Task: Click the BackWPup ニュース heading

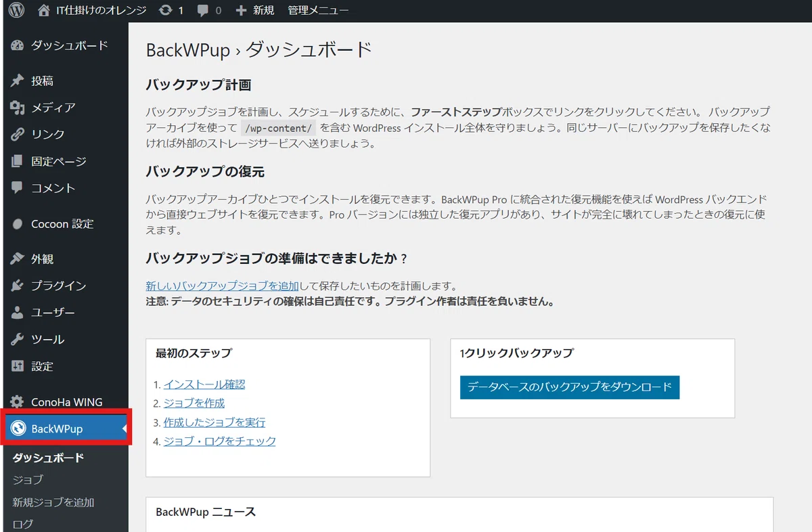Action: click(206, 512)
